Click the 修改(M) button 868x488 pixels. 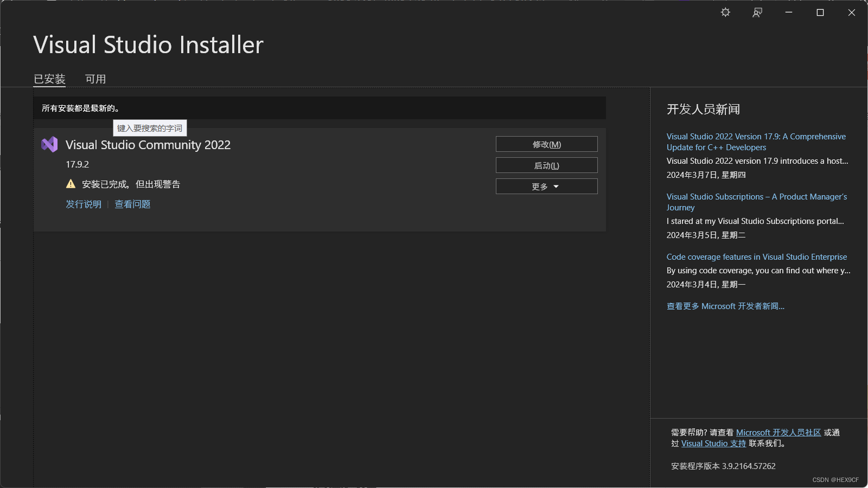click(547, 144)
